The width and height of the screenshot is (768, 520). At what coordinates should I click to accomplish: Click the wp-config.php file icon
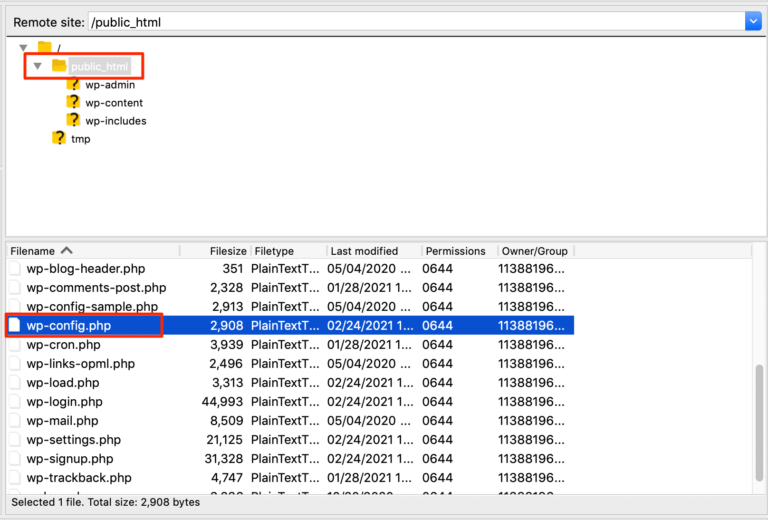click(x=15, y=326)
